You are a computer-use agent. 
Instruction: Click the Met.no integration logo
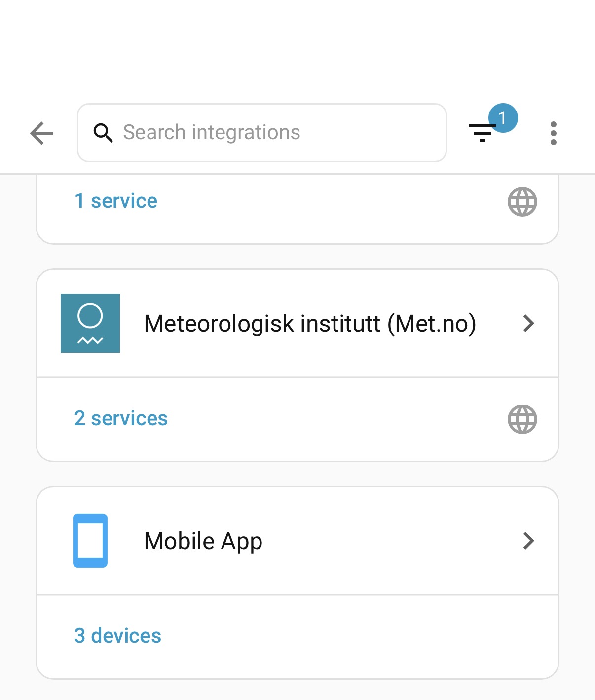pyautogui.click(x=90, y=323)
